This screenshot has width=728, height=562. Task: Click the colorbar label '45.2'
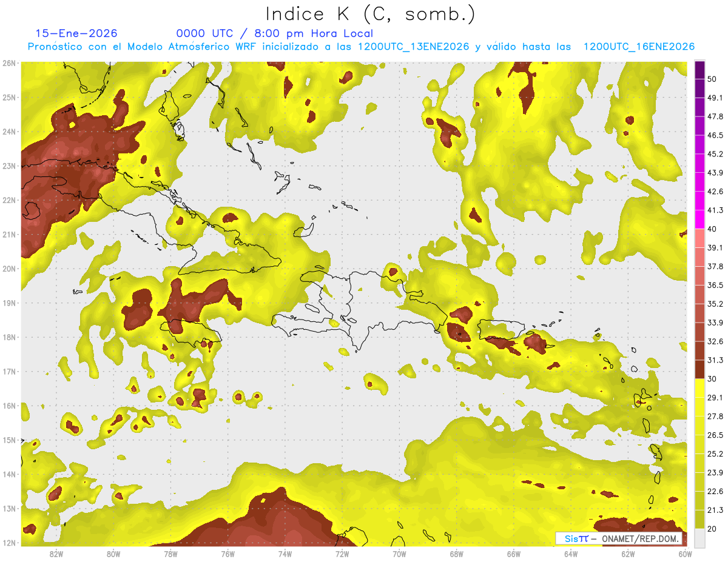tap(715, 154)
